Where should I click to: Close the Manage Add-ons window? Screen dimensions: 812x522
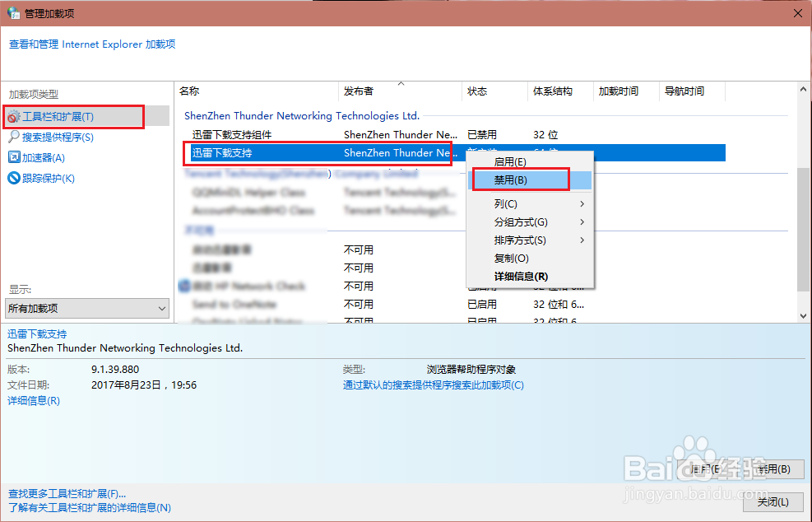click(798, 13)
